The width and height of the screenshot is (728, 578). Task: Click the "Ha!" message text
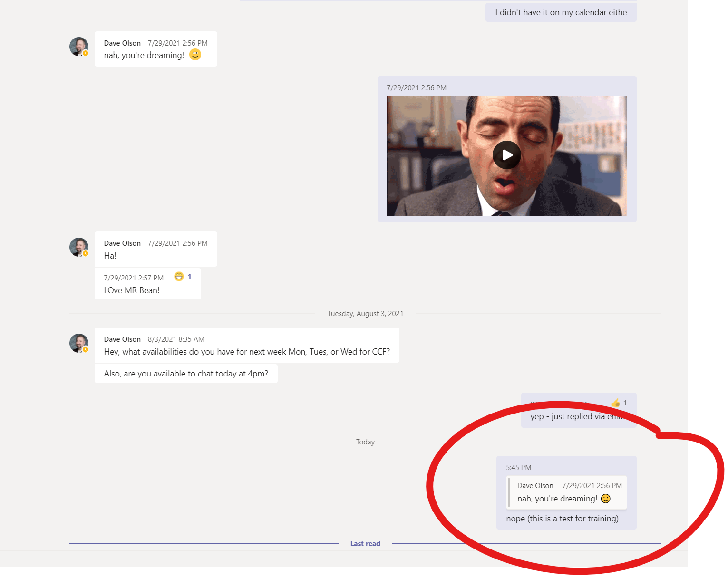tap(110, 256)
